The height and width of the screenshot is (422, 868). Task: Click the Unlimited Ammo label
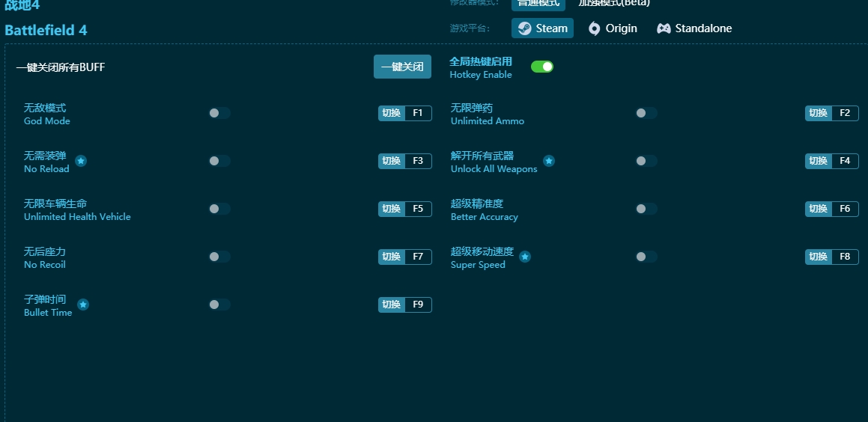(487, 121)
